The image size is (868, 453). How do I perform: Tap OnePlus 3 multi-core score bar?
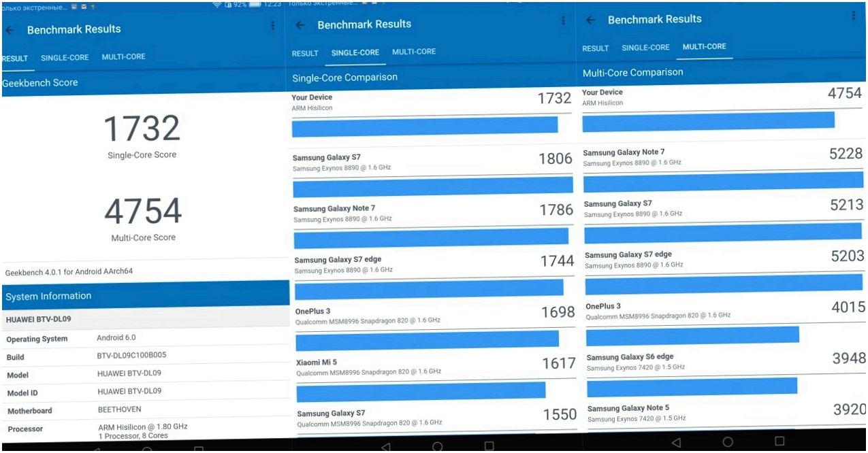[x=692, y=335]
